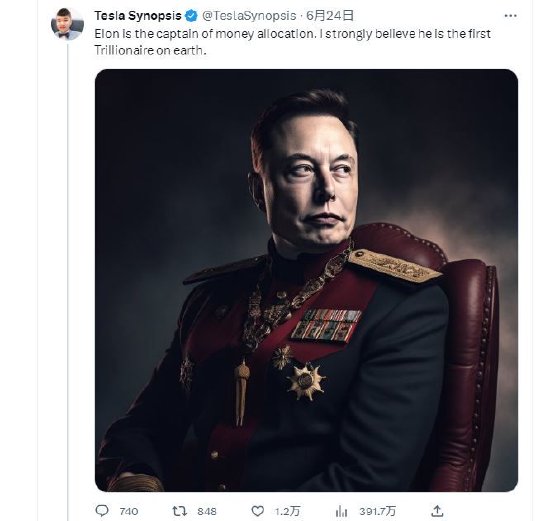The image size is (550, 521).
Task: Like the tweet with the heart icon
Action: 257,511
